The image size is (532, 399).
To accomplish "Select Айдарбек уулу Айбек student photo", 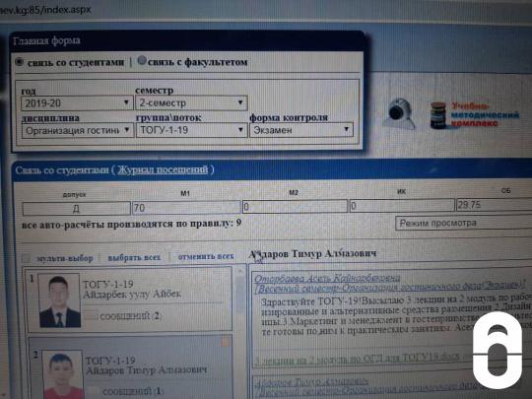I will (60, 300).
